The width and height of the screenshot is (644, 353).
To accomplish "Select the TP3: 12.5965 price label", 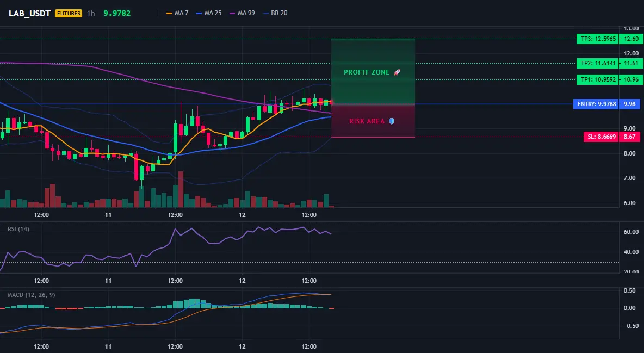I will (x=598, y=39).
